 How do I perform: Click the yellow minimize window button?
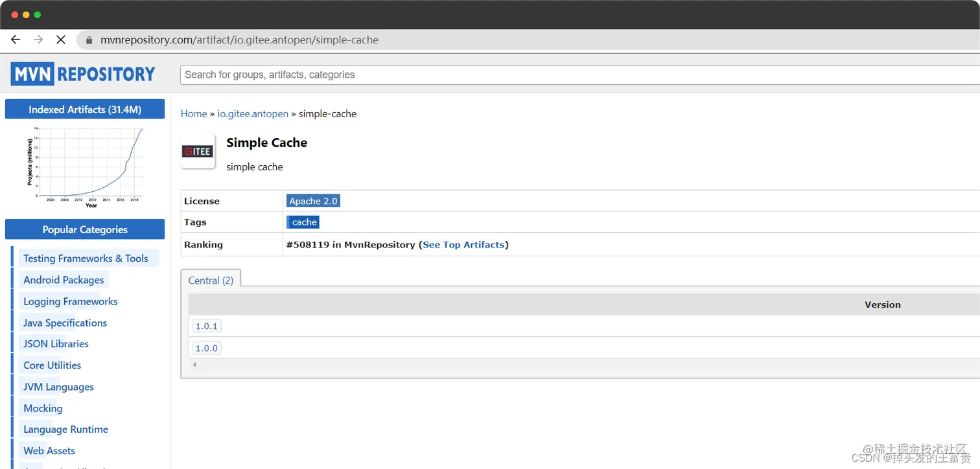(x=26, y=14)
